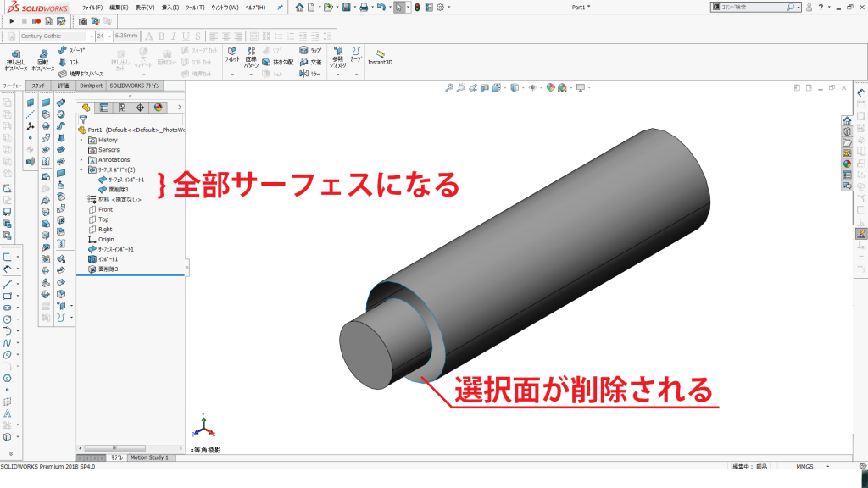Open Design Library in task pane
The height and width of the screenshot is (488, 868).
pyautogui.click(x=847, y=131)
